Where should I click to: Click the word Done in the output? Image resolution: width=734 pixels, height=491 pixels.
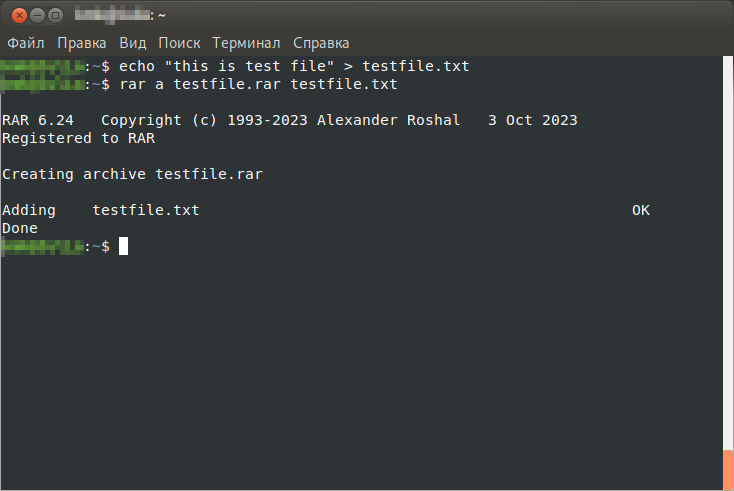(20, 228)
